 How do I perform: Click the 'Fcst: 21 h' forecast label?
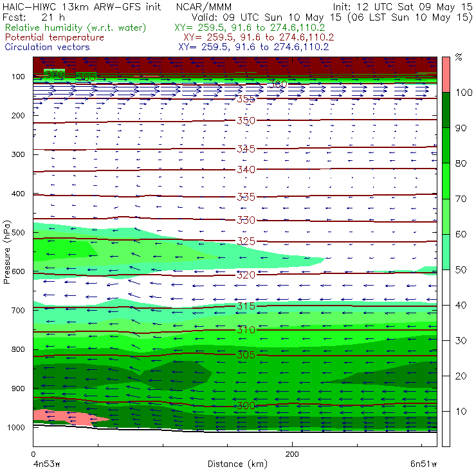tap(33, 17)
